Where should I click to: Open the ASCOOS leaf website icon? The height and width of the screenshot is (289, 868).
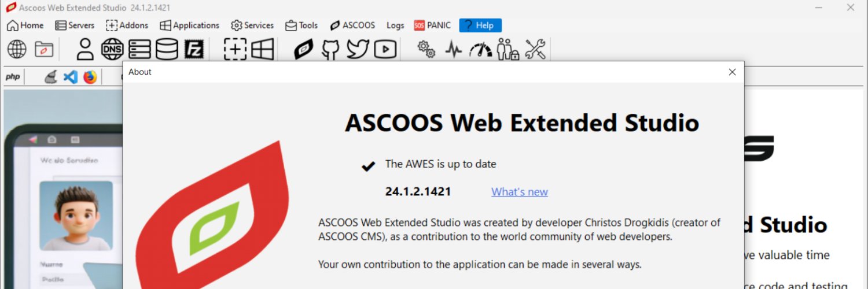pos(303,50)
